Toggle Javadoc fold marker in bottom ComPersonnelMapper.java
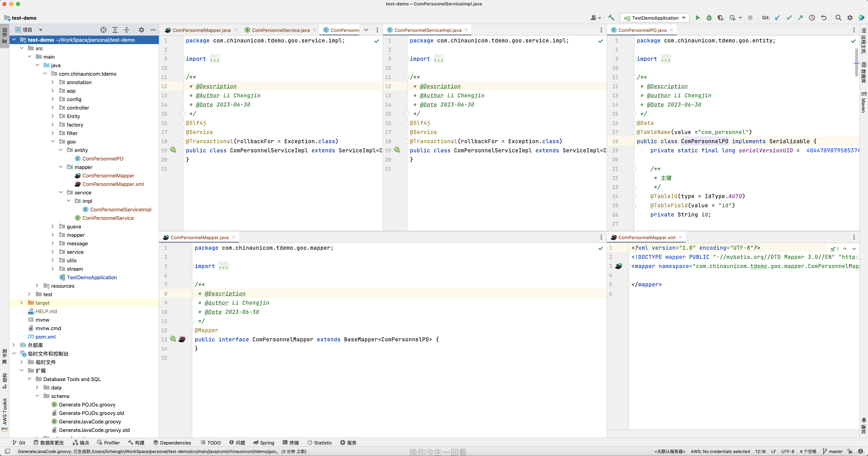 (192, 284)
